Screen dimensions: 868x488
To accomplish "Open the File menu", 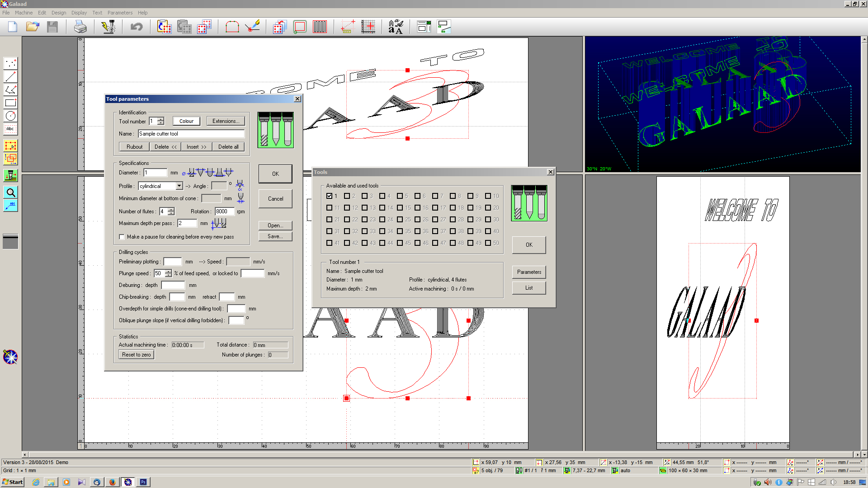I will click(x=6, y=13).
